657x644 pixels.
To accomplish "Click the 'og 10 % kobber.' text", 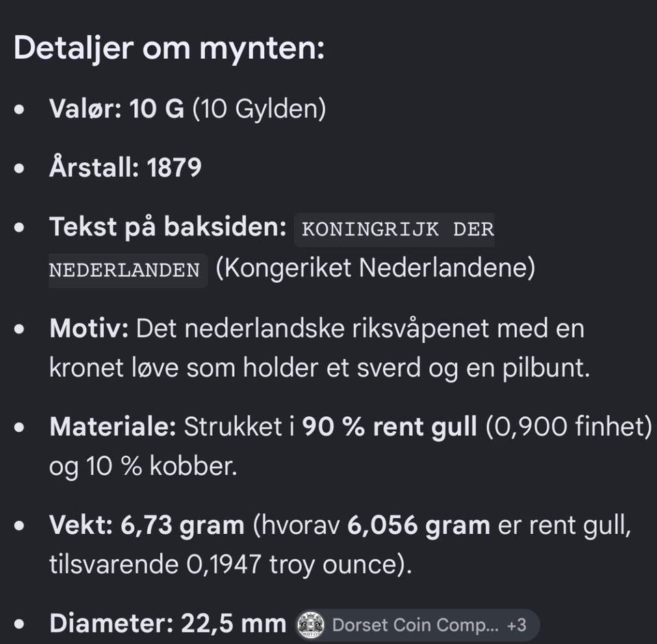I will (x=143, y=466).
